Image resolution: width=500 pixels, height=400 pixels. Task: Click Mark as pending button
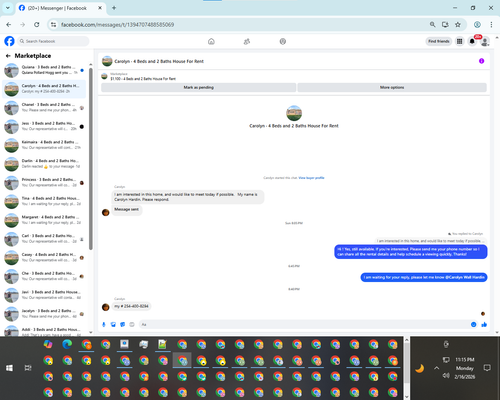[199, 87]
